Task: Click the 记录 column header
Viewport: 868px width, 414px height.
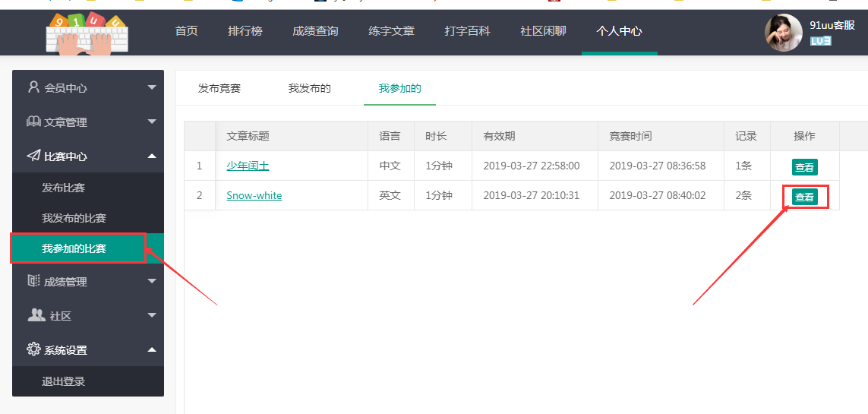Action: 746,136
